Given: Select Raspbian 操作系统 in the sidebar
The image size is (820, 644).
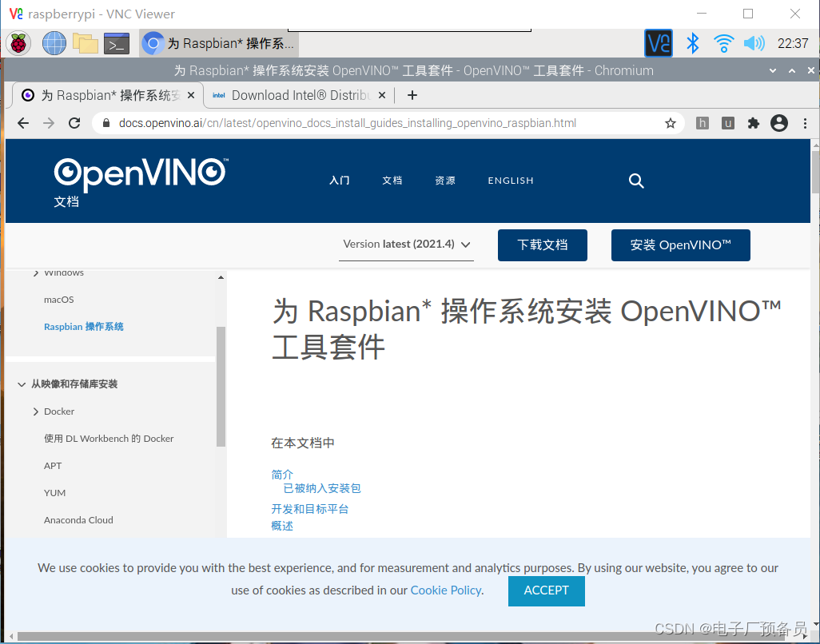Looking at the screenshot, I should point(84,327).
